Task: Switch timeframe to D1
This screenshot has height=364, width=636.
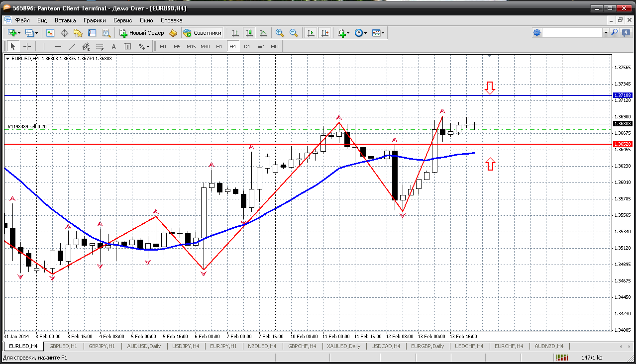Action: (247, 46)
